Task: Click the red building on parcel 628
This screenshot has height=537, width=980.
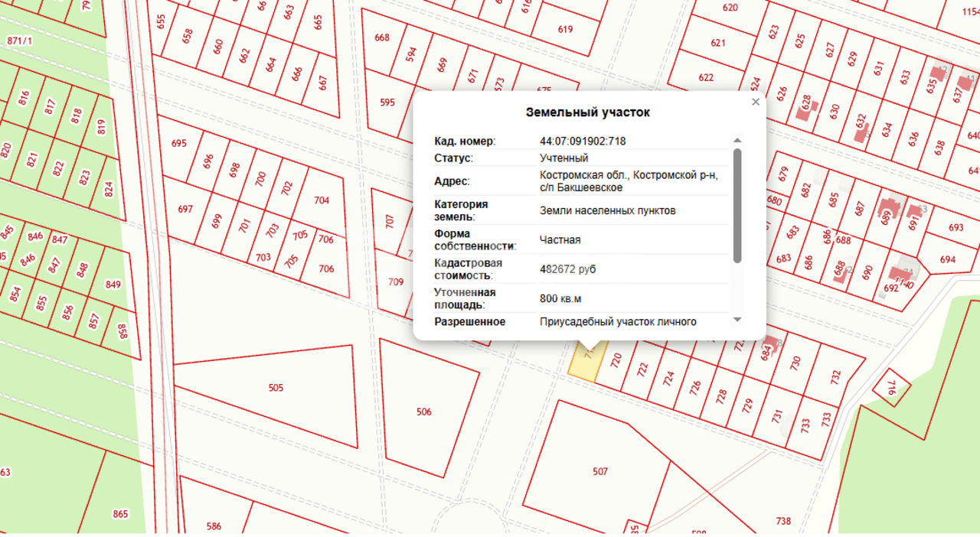Action: pos(804,112)
